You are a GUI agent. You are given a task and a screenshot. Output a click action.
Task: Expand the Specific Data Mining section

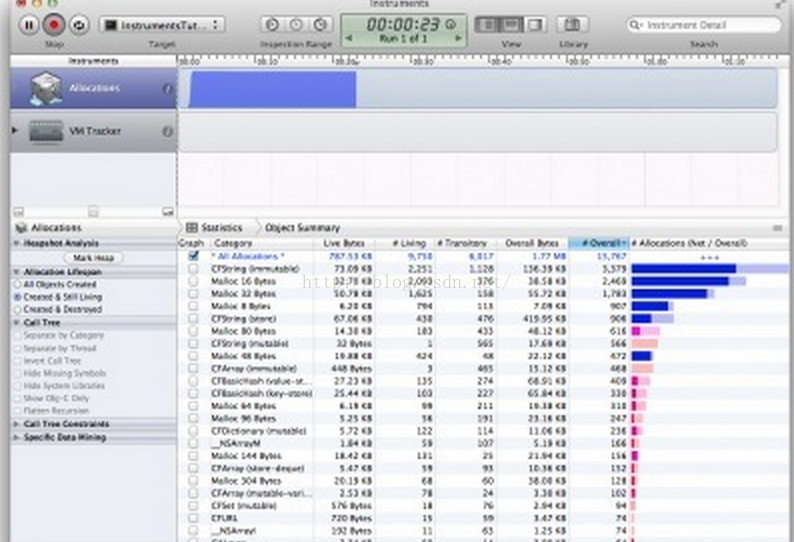point(16,437)
